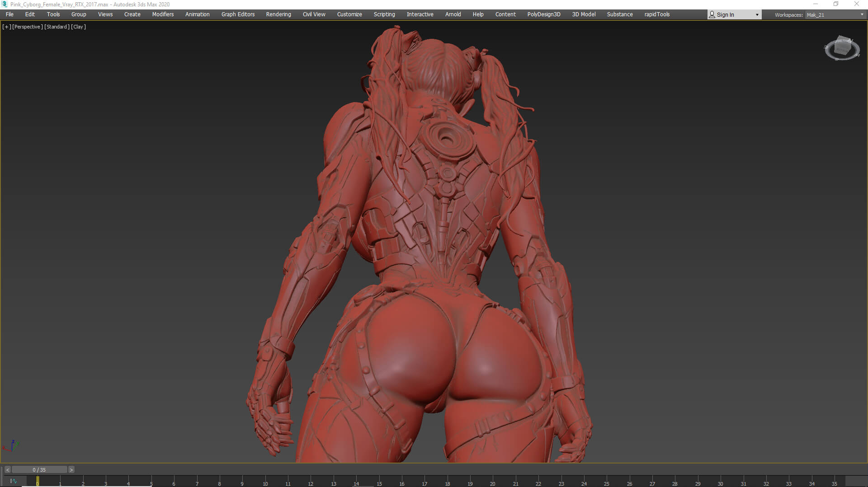
Task: Open Mini Curve Editor icon on track bar
Action: 13,481
